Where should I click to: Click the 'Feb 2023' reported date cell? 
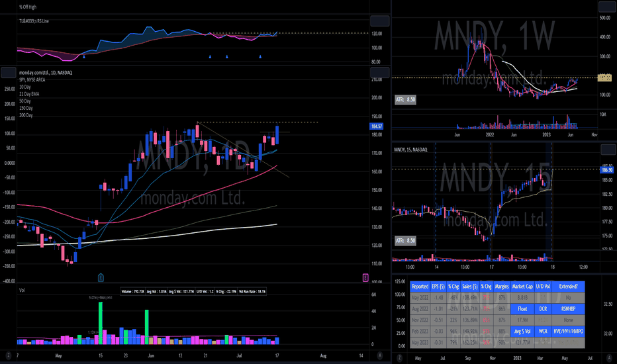pos(420,332)
